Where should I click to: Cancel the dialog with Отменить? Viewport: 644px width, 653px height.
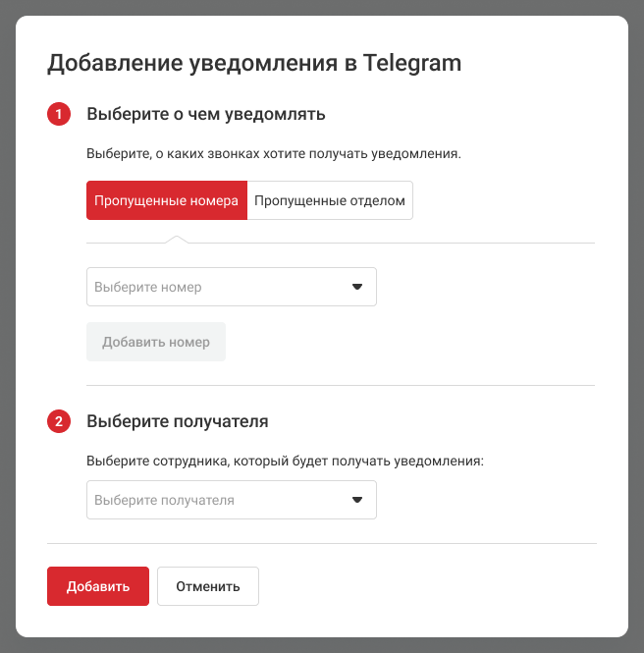click(208, 586)
